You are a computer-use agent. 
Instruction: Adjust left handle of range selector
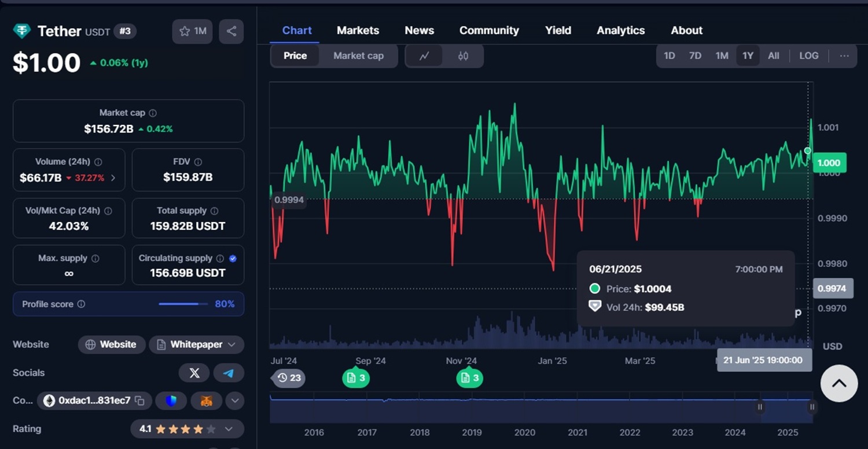click(x=760, y=407)
